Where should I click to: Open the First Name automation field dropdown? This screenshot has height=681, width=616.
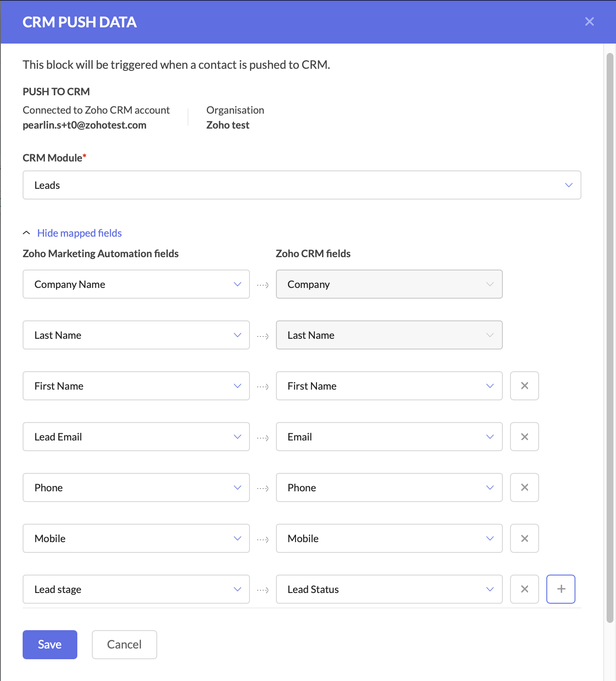pos(136,386)
